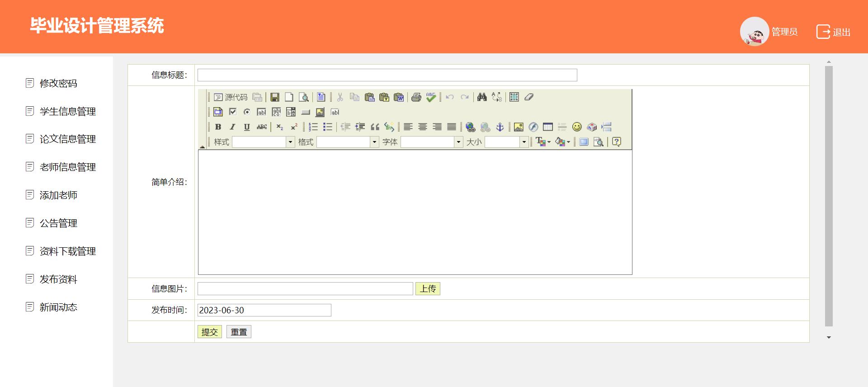Insert anchor icon
This screenshot has height=387, width=868.
(500, 127)
